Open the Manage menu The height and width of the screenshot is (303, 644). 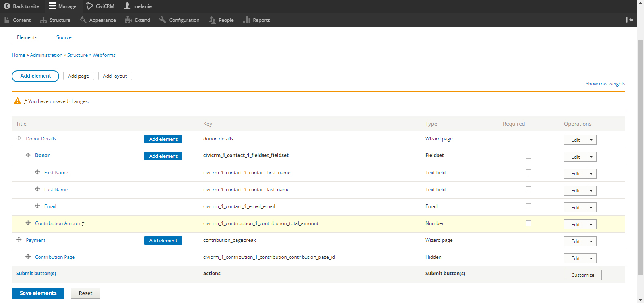67,6
